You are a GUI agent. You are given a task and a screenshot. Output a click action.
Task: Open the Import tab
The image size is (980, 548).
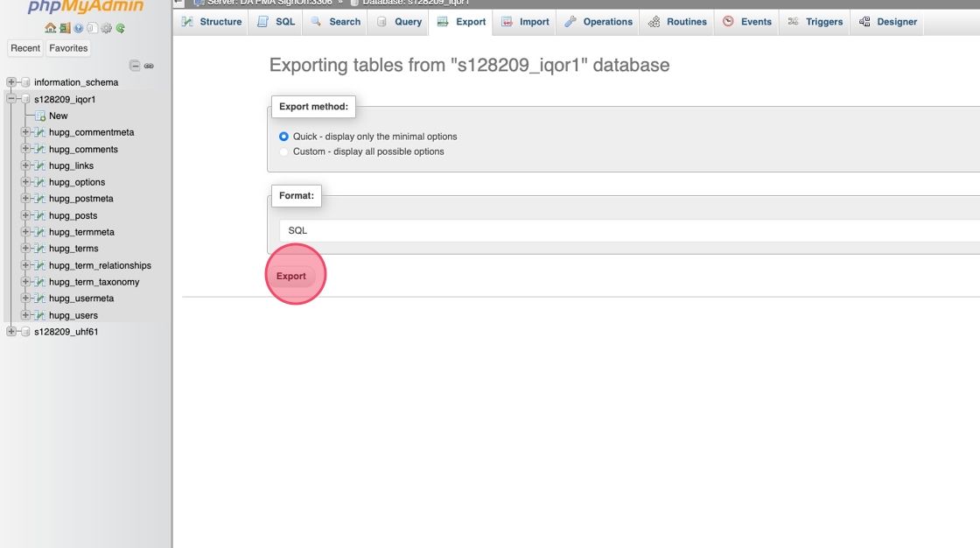(525, 22)
